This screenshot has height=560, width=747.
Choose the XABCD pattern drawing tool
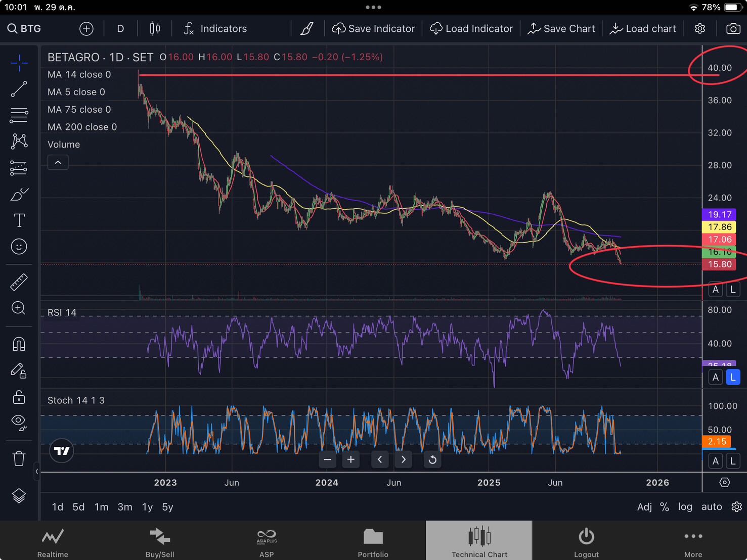[19, 141]
